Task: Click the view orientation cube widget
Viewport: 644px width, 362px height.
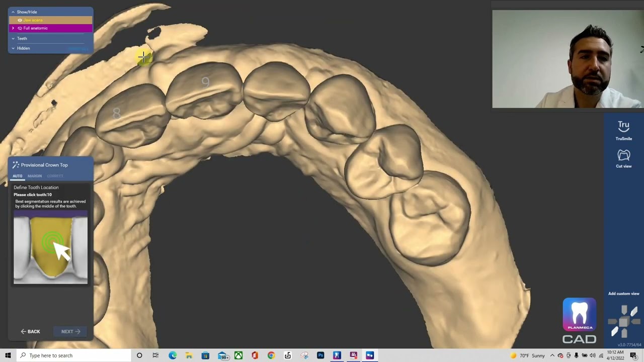Action: pos(624,322)
